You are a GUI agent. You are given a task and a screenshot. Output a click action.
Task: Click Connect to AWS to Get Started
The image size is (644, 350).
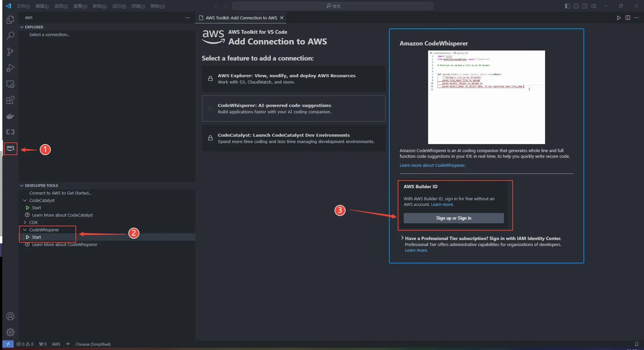pyautogui.click(x=60, y=193)
